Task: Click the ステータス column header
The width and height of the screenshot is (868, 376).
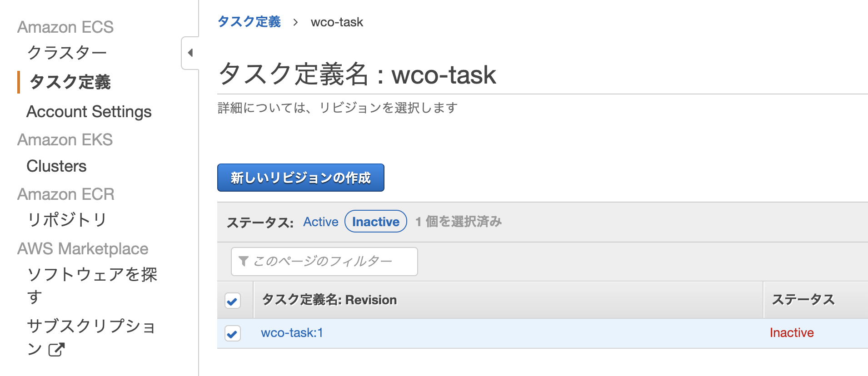Action: coord(803,300)
